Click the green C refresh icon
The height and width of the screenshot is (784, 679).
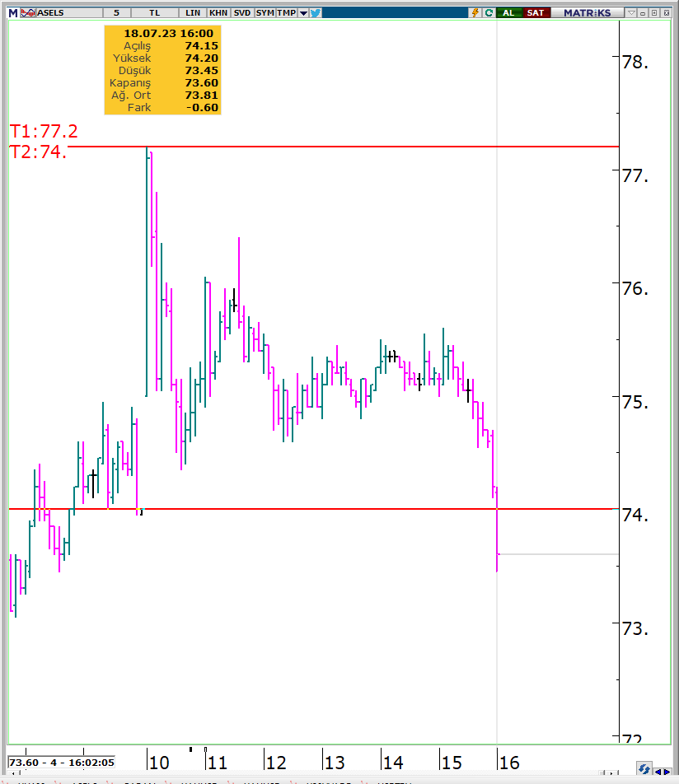(x=489, y=13)
